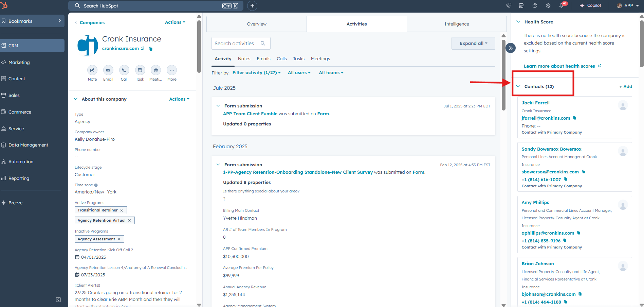The height and width of the screenshot is (307, 644).
Task: Focus the Search activities field
Action: [241, 44]
